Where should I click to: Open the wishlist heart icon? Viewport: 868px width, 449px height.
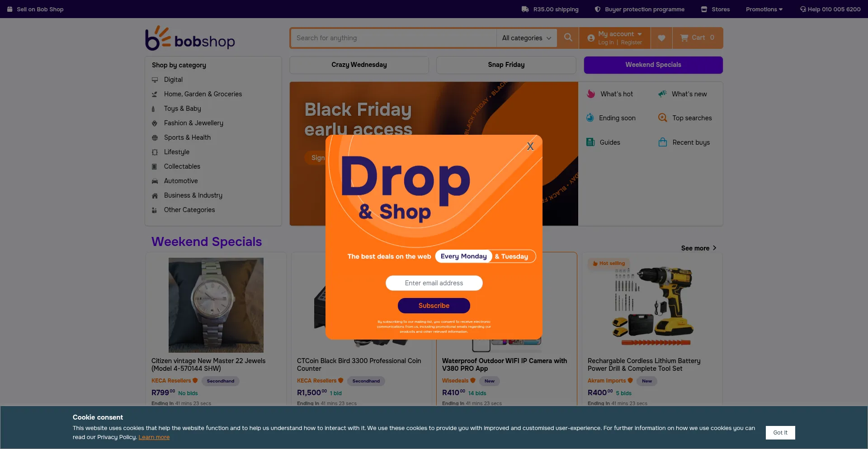coord(661,38)
